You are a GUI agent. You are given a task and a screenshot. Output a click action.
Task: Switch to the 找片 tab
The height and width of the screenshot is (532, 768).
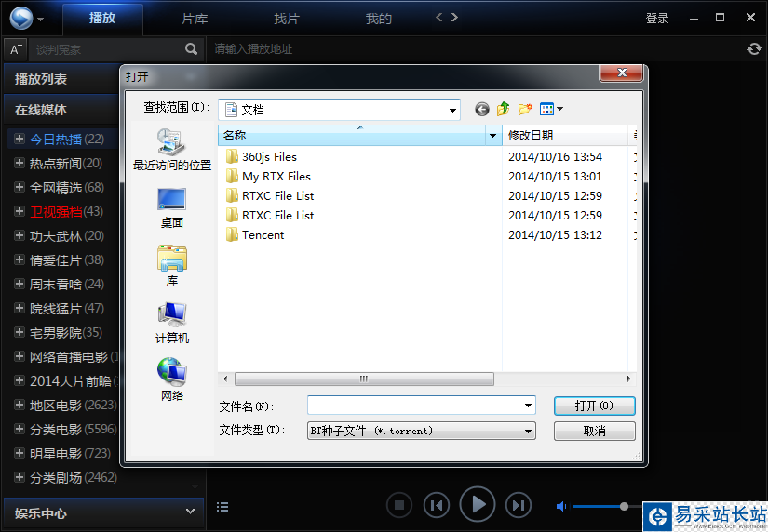tap(287, 19)
